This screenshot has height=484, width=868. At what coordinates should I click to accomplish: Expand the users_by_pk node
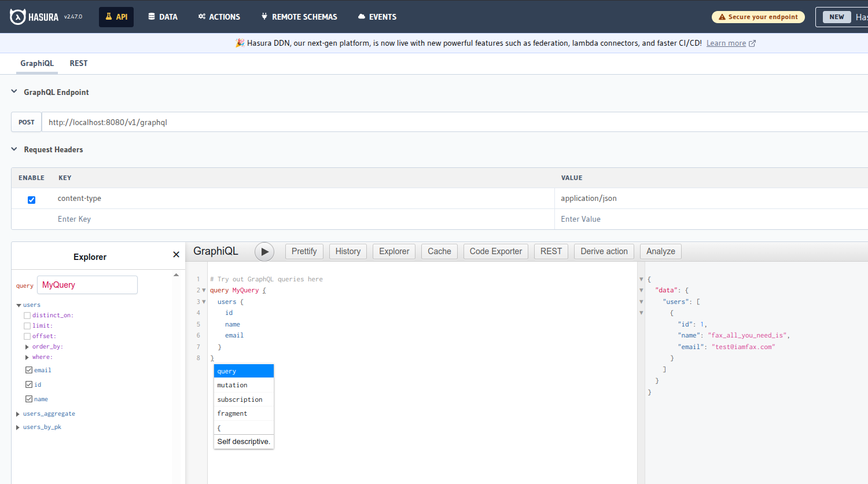(18, 427)
